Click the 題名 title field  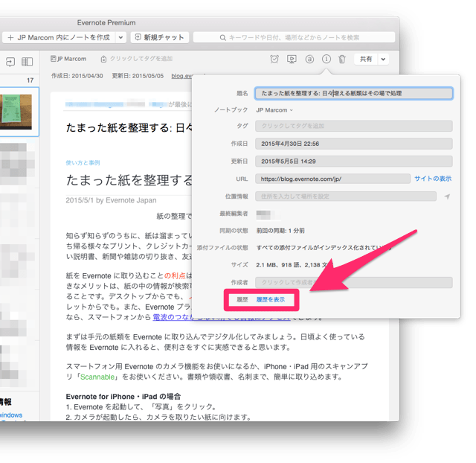pos(354,93)
